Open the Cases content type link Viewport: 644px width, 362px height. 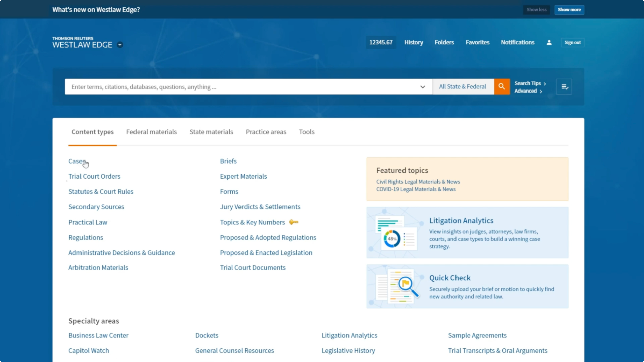(76, 161)
